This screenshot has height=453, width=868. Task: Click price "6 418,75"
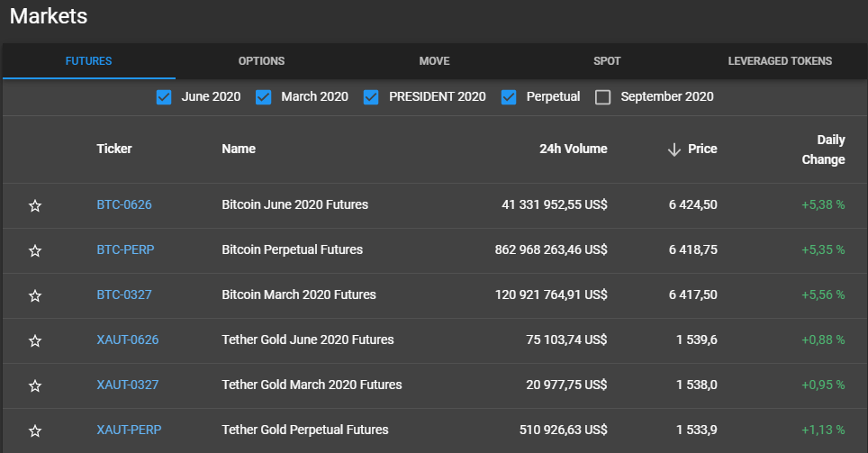pos(693,249)
